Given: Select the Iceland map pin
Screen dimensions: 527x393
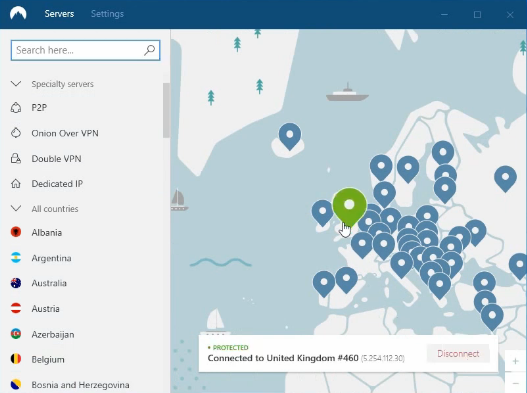Looking at the screenshot, I should (290, 136).
